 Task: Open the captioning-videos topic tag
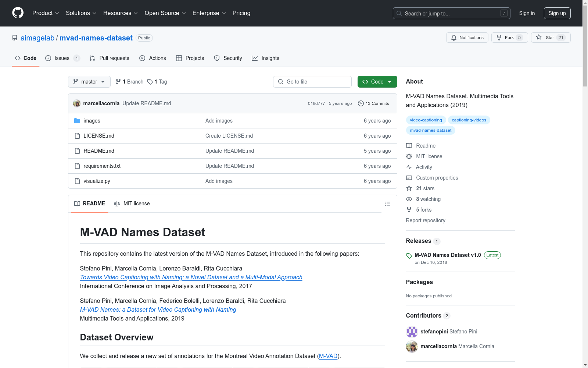[469, 120]
